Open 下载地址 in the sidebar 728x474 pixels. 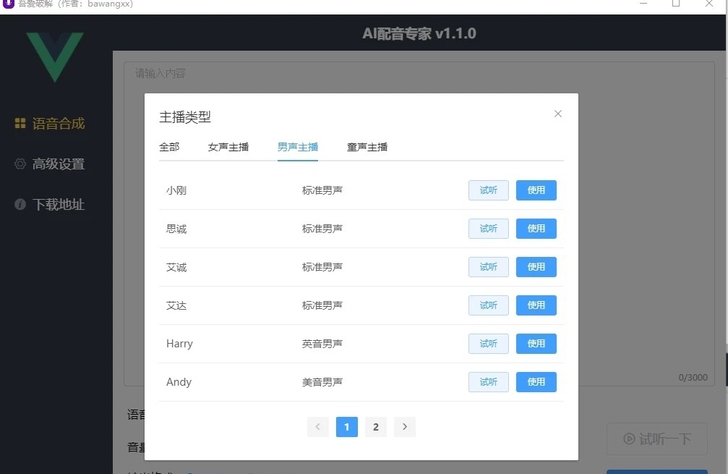(x=50, y=204)
